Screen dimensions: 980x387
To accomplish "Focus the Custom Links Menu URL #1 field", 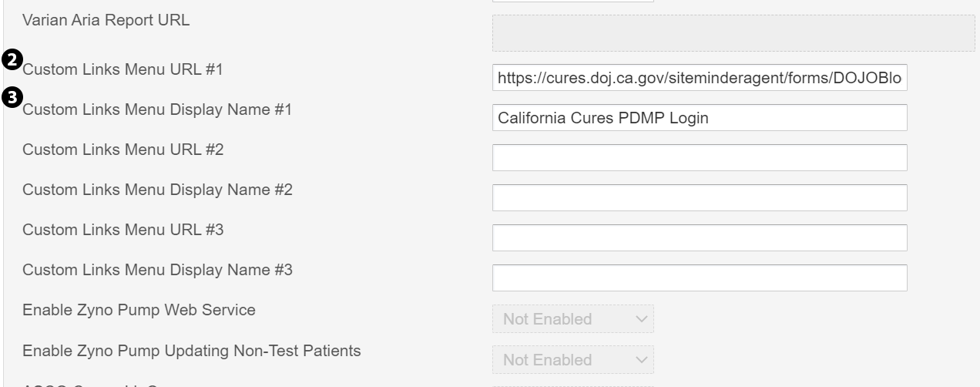I will pyautogui.click(x=699, y=78).
